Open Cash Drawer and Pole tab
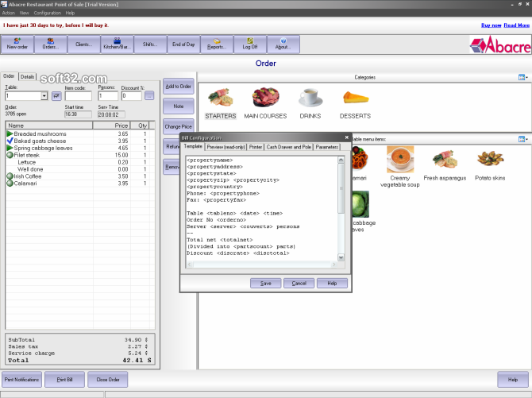This screenshot has width=532, height=398. [289, 147]
